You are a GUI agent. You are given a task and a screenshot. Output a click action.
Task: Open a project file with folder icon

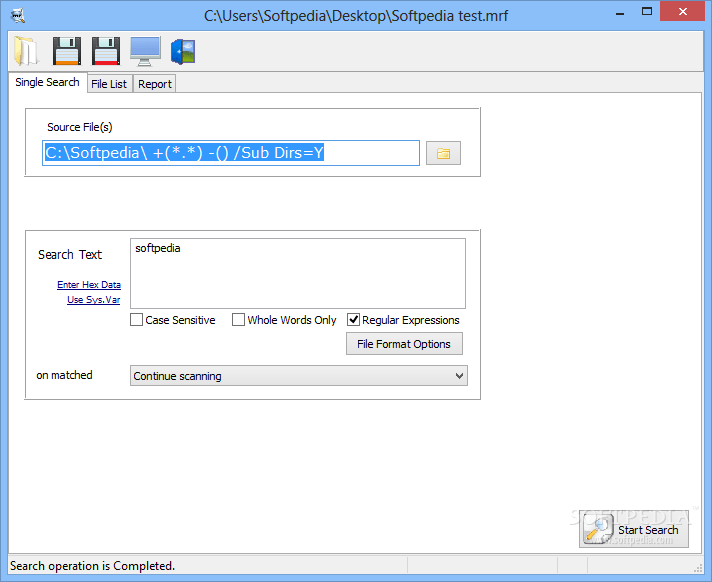point(26,51)
